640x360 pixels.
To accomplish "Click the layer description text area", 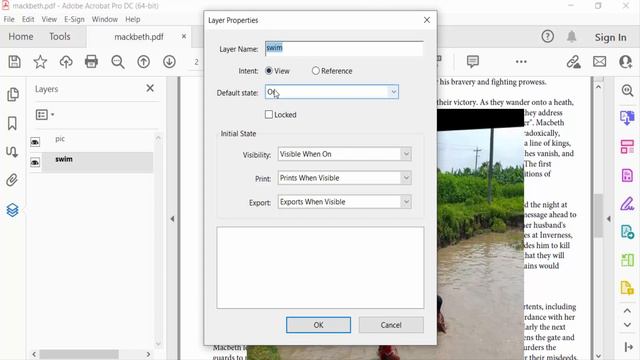I will pyautogui.click(x=320, y=267).
